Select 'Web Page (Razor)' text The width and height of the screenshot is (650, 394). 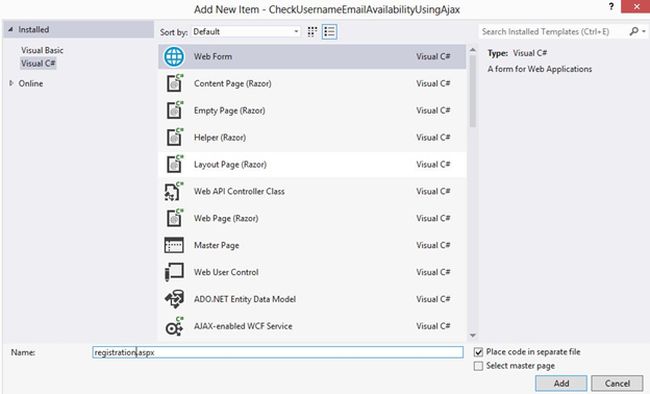coord(226,218)
